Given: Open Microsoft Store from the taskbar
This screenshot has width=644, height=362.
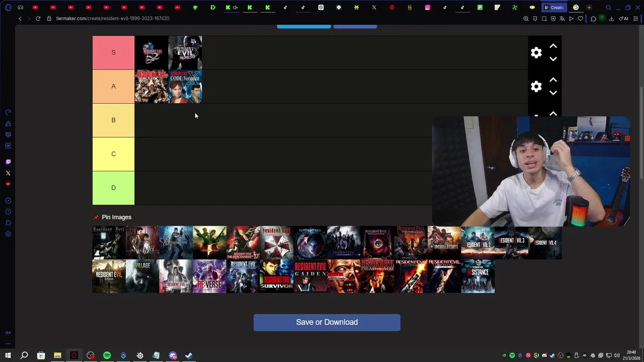Looking at the screenshot, I should coord(41,355).
